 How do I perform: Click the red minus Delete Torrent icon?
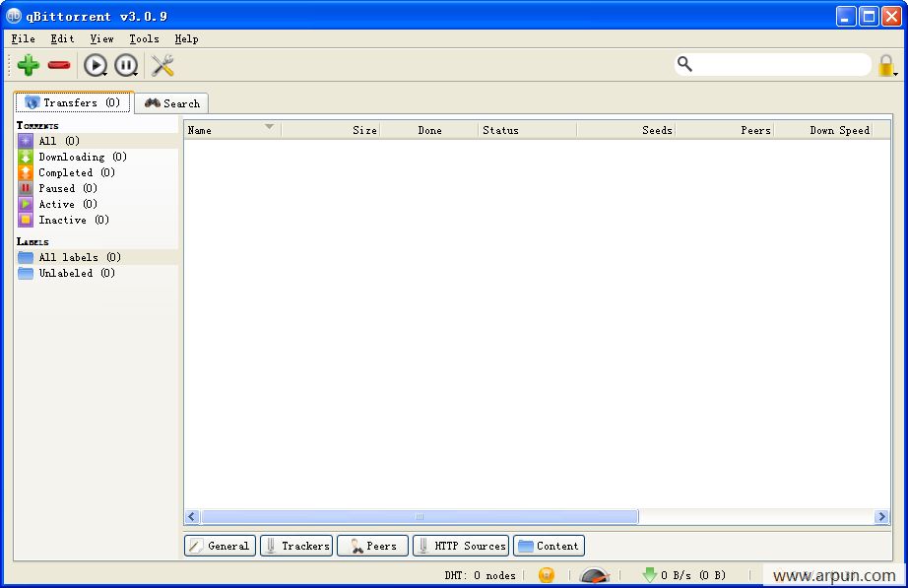point(59,65)
